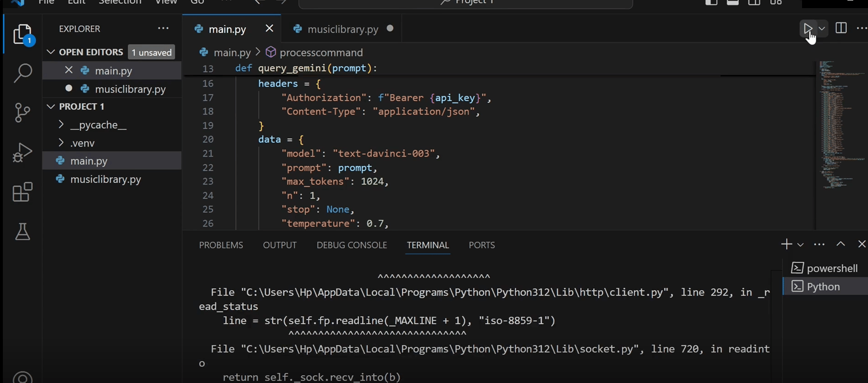Switch to the Ports panel tab
The height and width of the screenshot is (383, 868).
482,245
